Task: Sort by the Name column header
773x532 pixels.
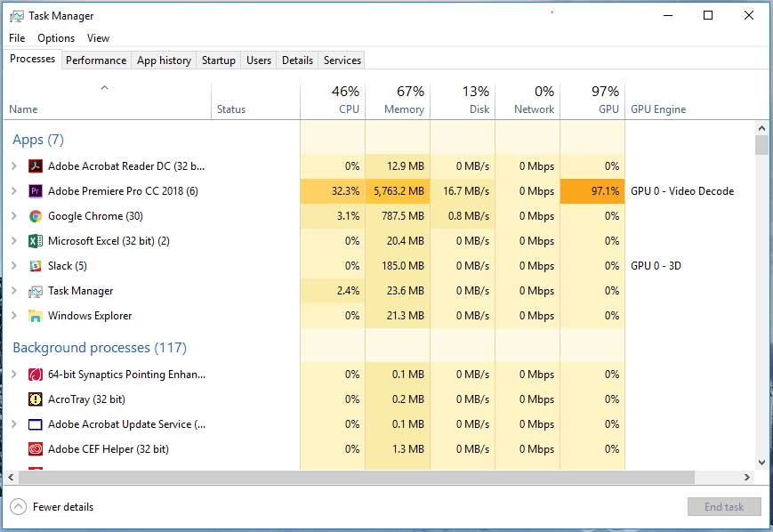Action: pos(108,101)
